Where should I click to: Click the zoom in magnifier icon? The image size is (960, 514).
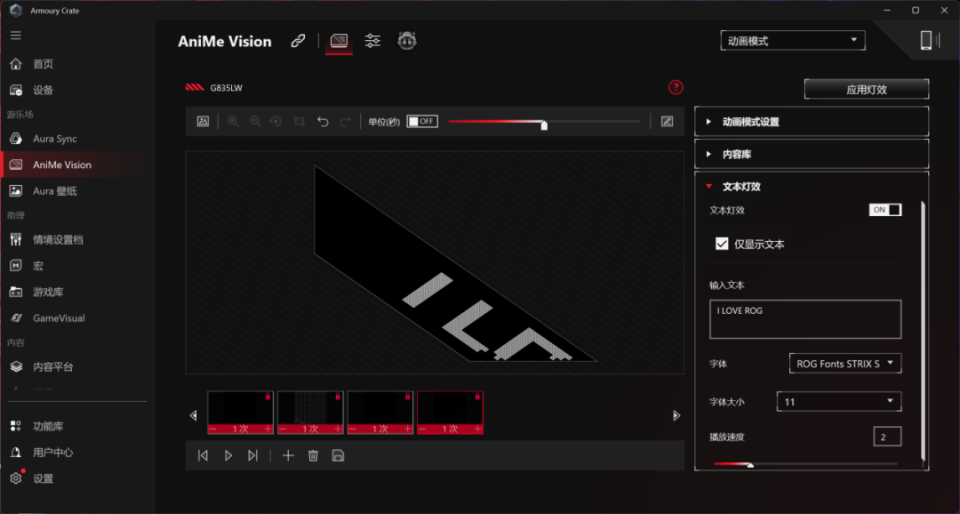(x=233, y=121)
